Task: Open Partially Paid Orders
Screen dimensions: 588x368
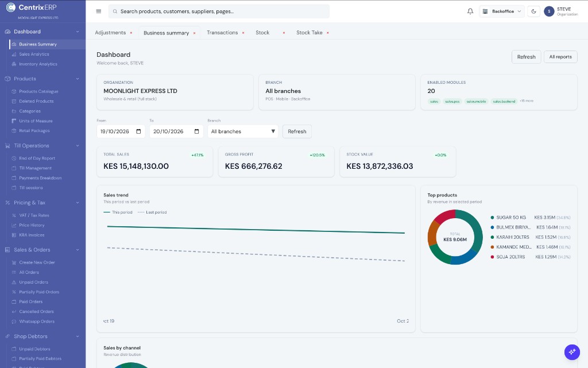Action: point(39,292)
